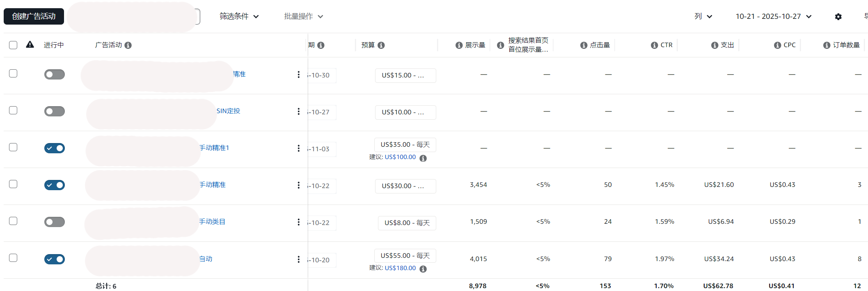Open the 批量操作 menu
Screen dimensions: 868x291
pyautogui.click(x=303, y=16)
